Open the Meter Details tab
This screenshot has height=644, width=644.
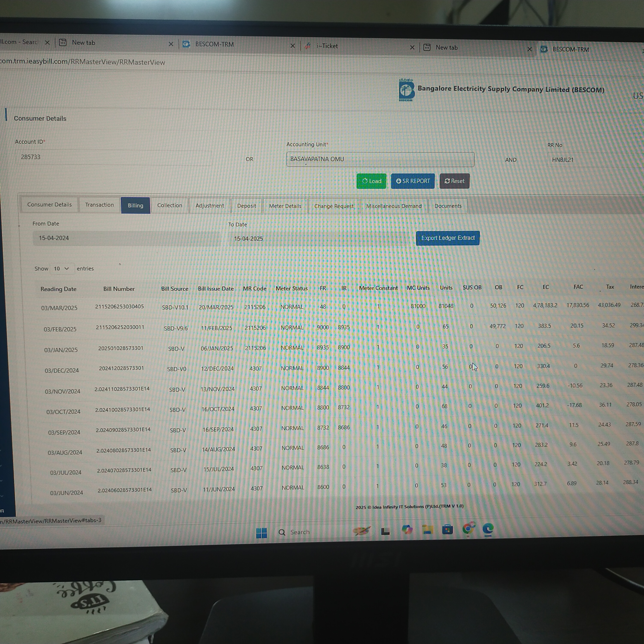click(x=285, y=206)
